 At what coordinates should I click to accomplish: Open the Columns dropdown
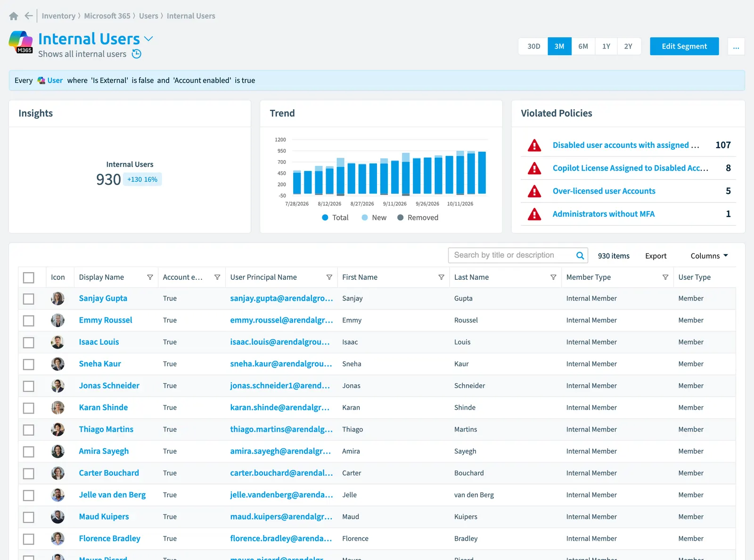click(709, 256)
